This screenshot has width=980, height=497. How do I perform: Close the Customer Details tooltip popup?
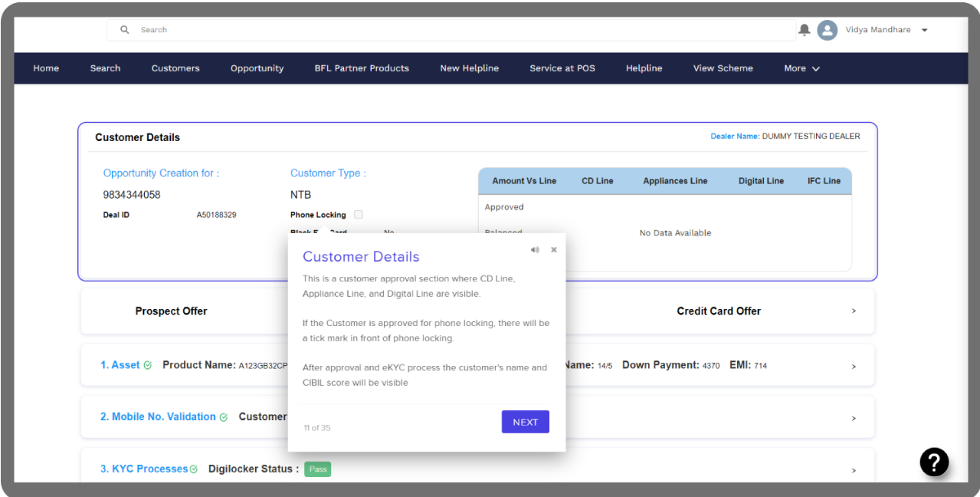click(554, 250)
